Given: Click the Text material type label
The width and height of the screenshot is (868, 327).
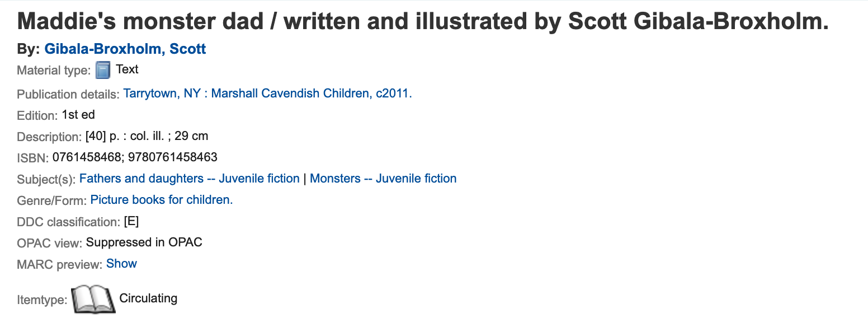Looking at the screenshot, I should pyautogui.click(x=127, y=69).
